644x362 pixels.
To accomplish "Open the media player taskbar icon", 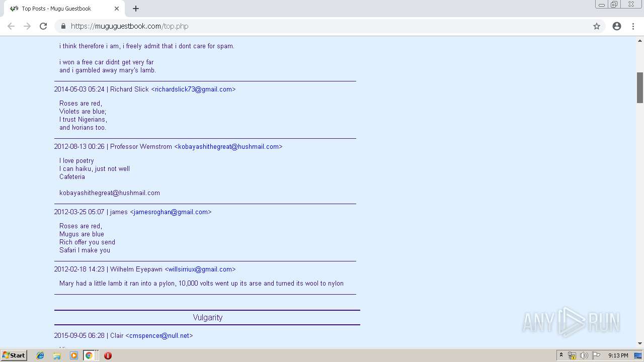I will click(74, 355).
